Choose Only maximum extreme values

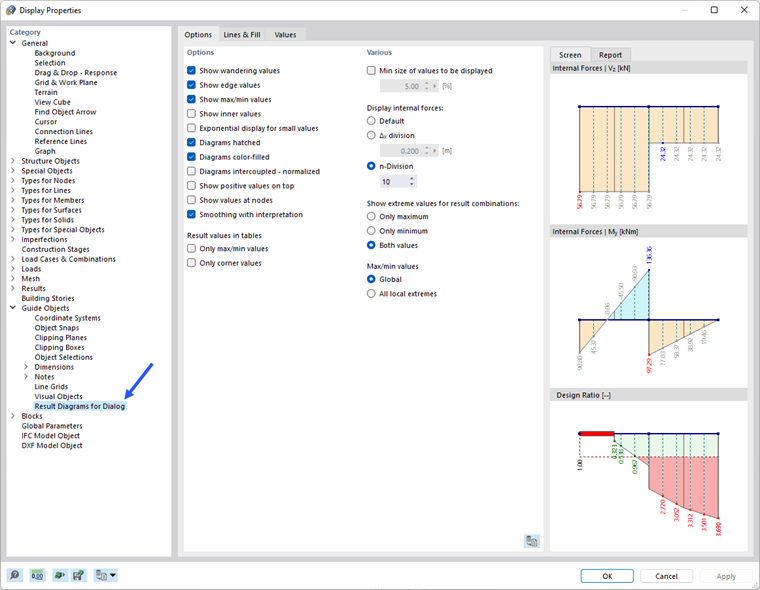point(371,216)
